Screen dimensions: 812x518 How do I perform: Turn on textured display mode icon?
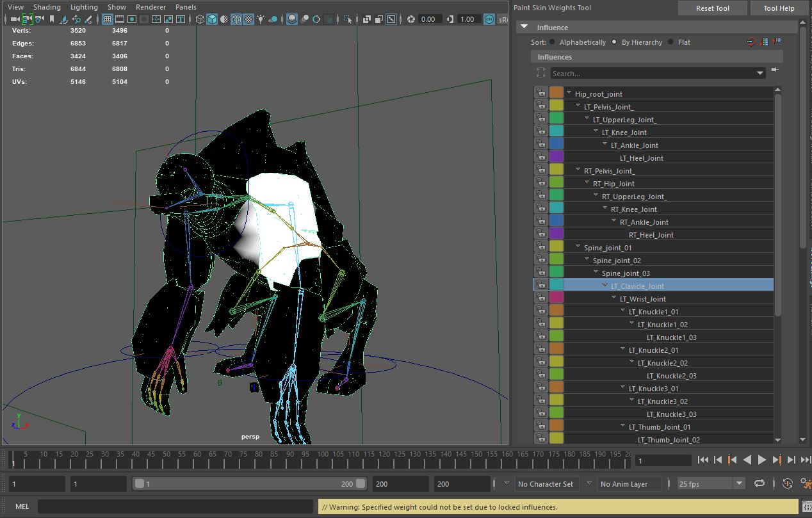[236, 19]
